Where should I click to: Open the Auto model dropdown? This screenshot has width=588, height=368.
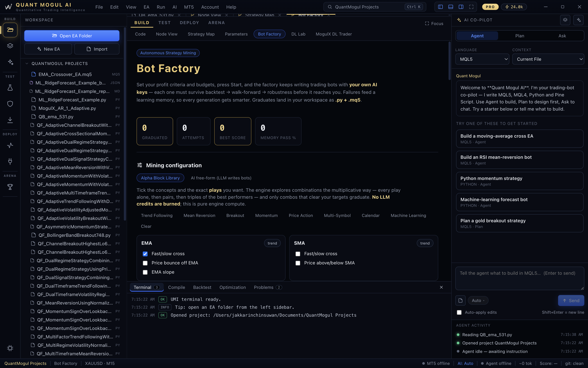pos(478,301)
